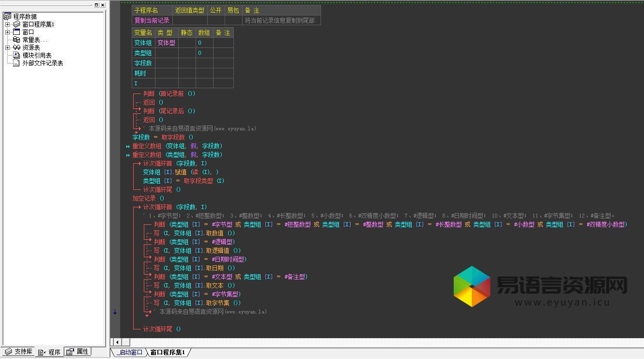Float the left panel with the undock button
Screen dimensions: 644x359
[96, 5]
